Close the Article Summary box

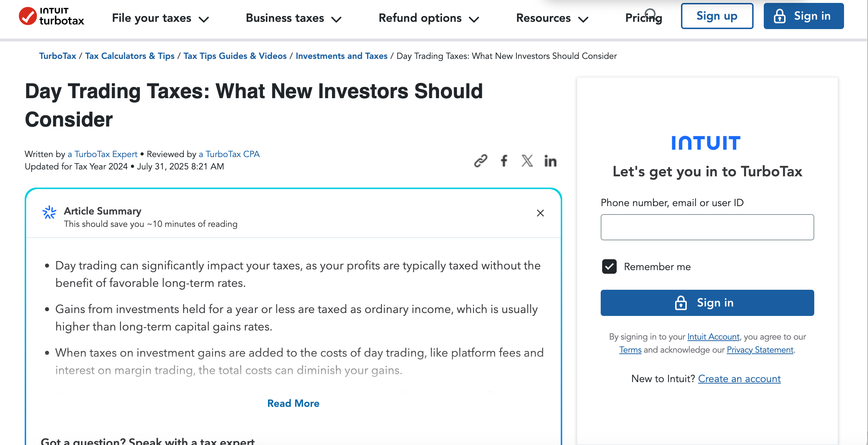coord(540,213)
